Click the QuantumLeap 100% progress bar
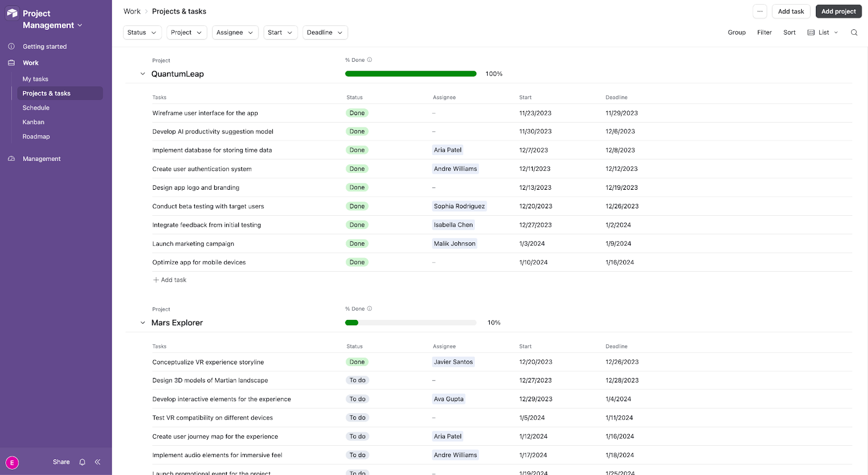 [411, 74]
